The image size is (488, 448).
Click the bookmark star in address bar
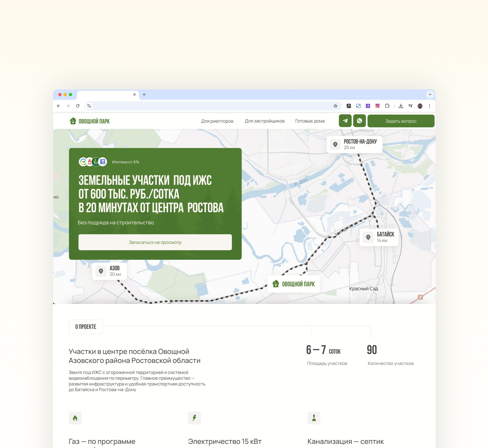click(335, 106)
